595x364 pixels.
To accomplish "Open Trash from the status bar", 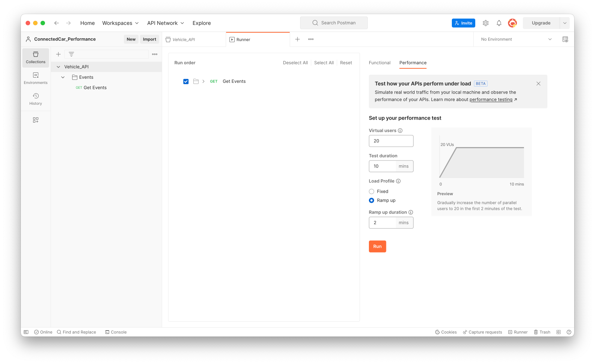I will click(542, 332).
